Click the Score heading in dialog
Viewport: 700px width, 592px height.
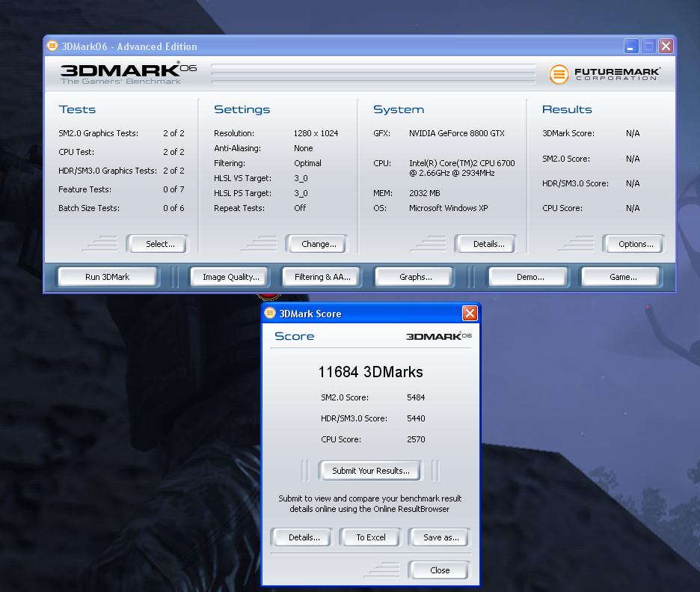(x=294, y=336)
